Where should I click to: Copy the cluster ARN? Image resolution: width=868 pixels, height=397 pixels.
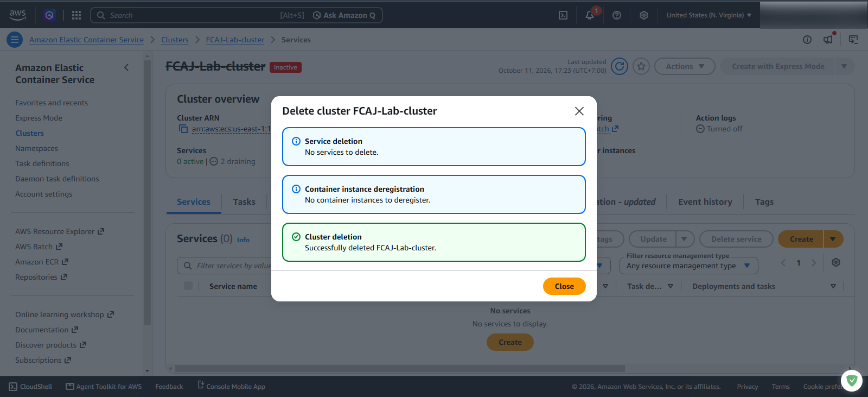click(183, 129)
